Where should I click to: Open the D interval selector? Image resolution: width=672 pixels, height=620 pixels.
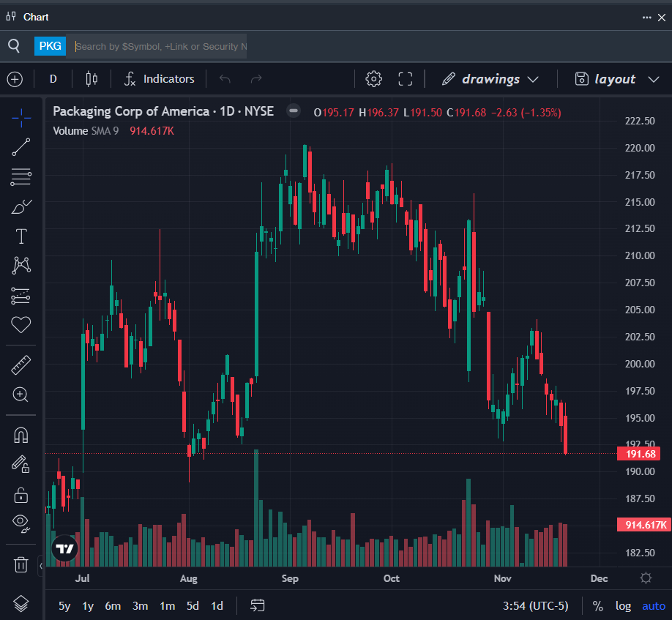pyautogui.click(x=53, y=79)
